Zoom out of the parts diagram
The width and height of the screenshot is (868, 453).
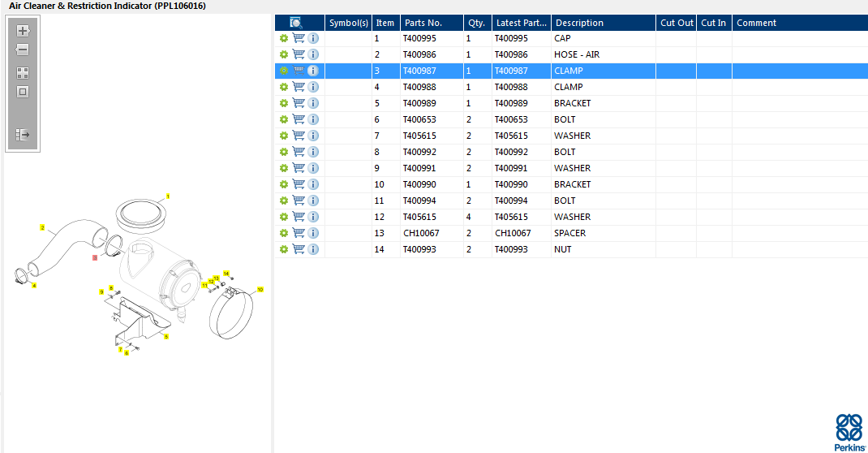pos(23,50)
